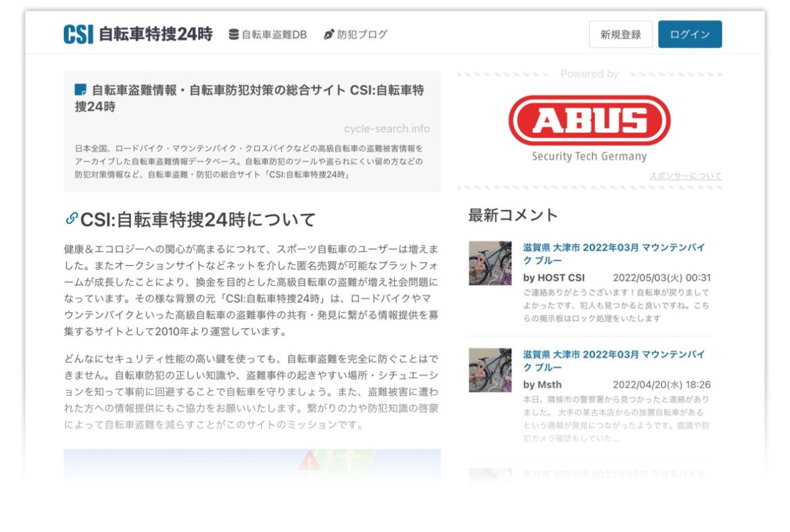Click the warning triangle icon on the map
Image resolution: width=790 pixels, height=532 pixels.
pyautogui.click(x=308, y=460)
